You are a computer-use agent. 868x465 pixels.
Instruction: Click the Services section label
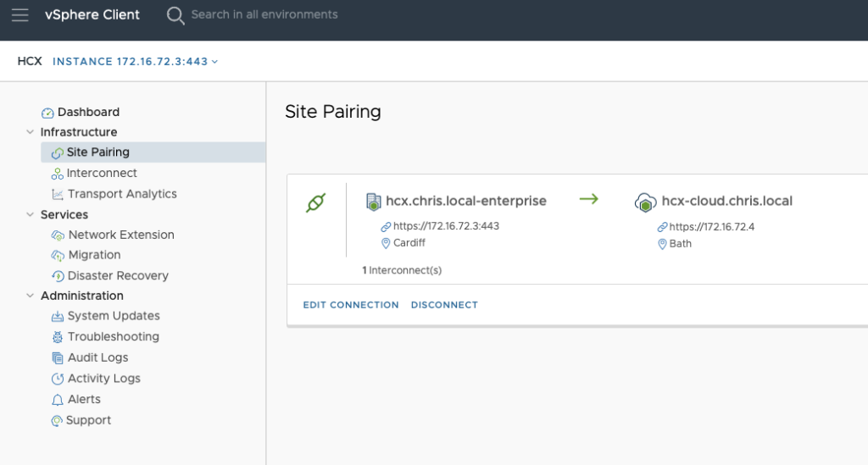tap(64, 214)
